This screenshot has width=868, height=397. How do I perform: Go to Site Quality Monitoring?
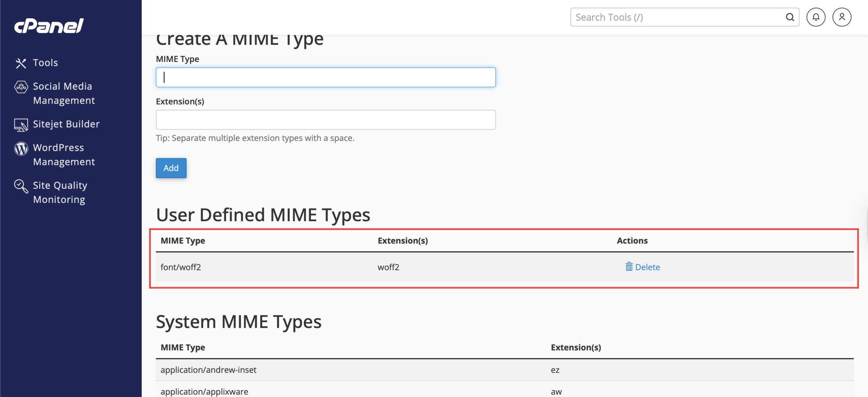click(60, 192)
